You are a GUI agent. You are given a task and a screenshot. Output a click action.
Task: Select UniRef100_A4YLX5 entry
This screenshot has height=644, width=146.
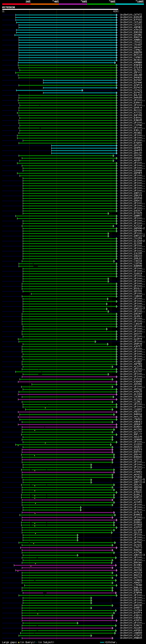click(x=131, y=417)
